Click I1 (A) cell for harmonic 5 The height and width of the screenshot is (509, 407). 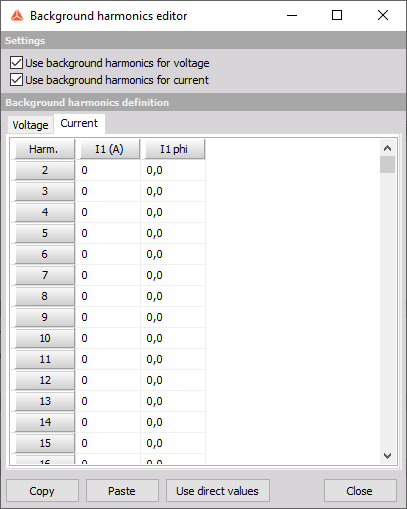pos(108,233)
